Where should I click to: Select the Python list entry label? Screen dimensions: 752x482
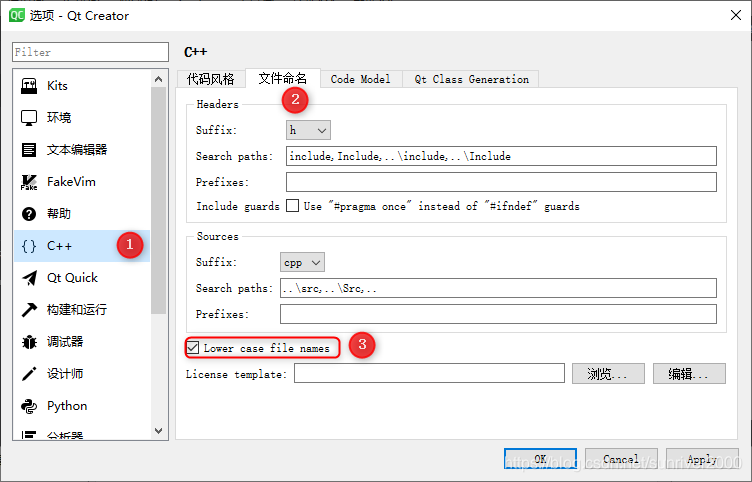coord(67,406)
